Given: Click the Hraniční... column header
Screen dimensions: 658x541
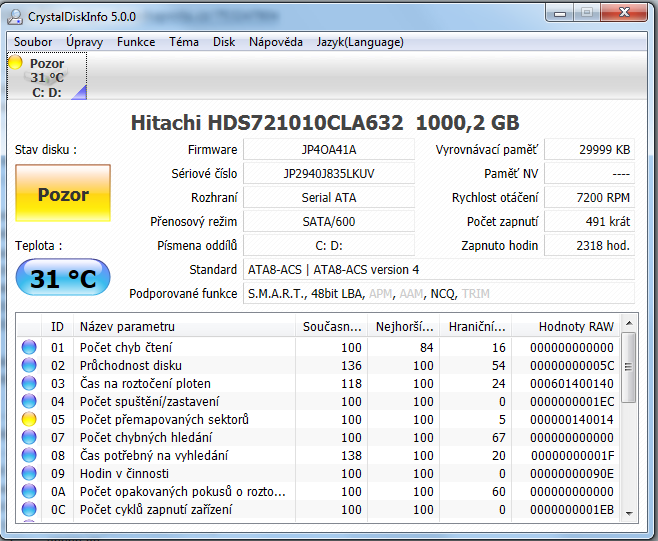Looking at the screenshot, I should tap(476, 327).
